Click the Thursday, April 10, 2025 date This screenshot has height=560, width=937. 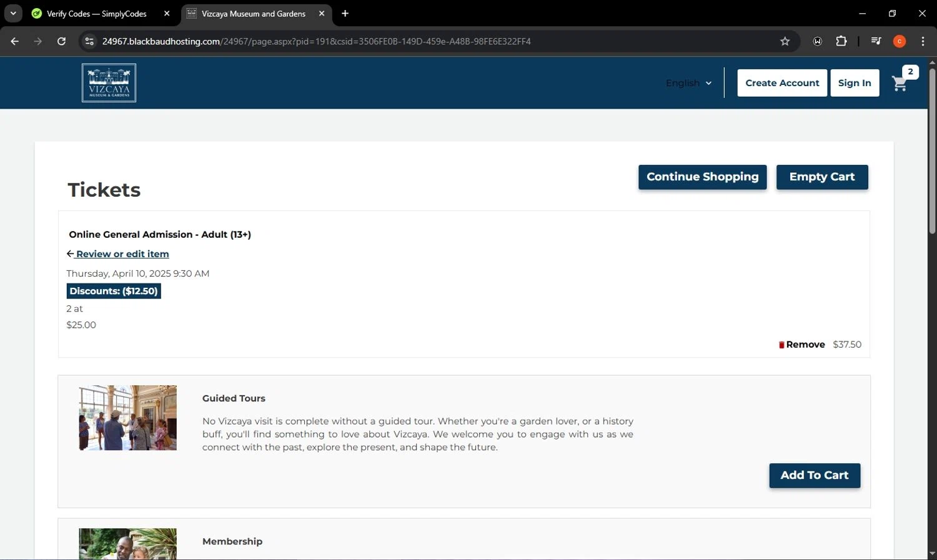tap(138, 273)
